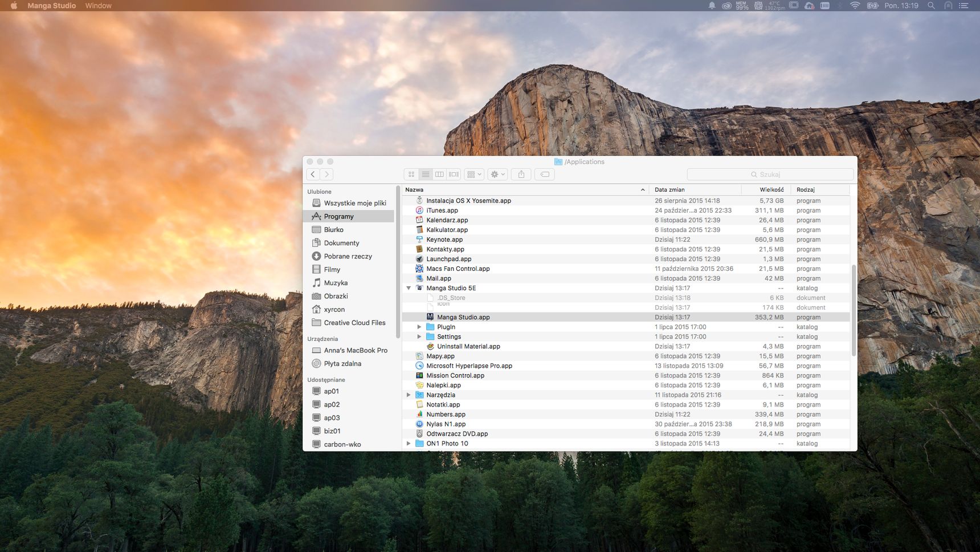980x552 pixels.
Task: Open Obrazki in the sidebar
Action: (349, 297)
